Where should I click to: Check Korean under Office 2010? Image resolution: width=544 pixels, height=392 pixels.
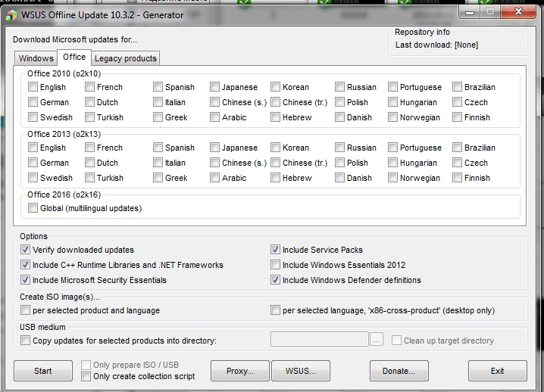276,87
